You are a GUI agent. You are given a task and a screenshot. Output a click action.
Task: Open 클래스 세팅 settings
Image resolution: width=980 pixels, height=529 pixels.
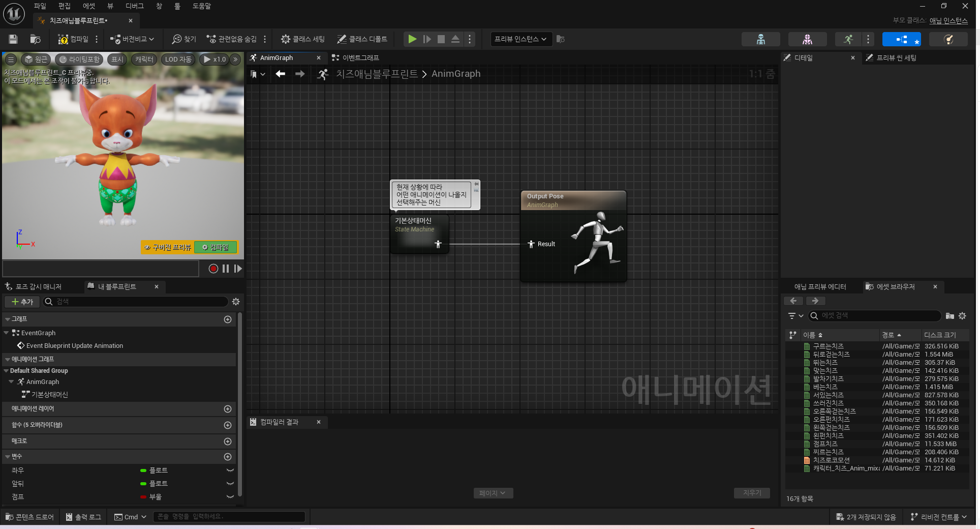[x=303, y=39]
